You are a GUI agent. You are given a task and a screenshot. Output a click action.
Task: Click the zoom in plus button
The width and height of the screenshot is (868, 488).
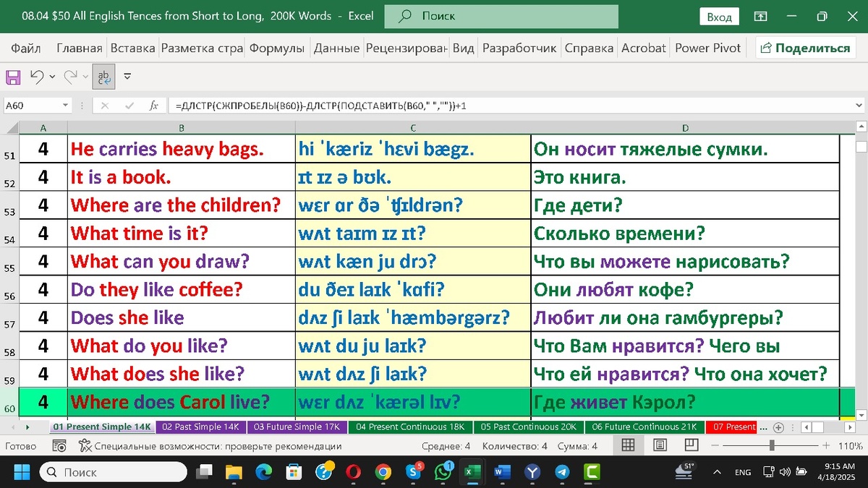pyautogui.click(x=826, y=446)
